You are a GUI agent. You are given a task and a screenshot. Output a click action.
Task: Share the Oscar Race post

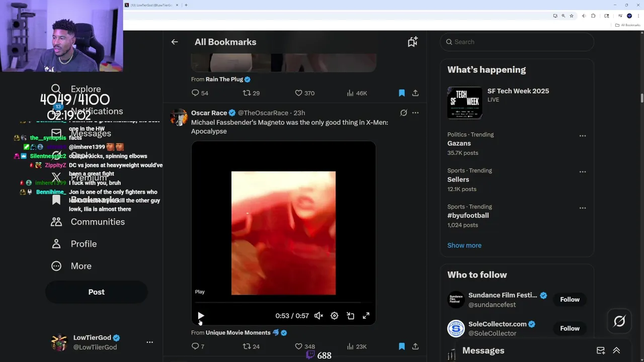(x=415, y=346)
